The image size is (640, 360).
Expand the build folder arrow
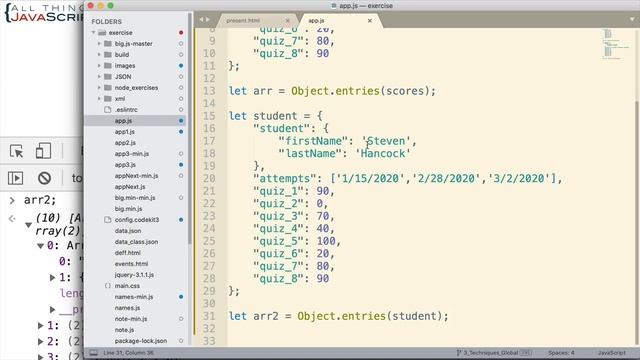99,54
